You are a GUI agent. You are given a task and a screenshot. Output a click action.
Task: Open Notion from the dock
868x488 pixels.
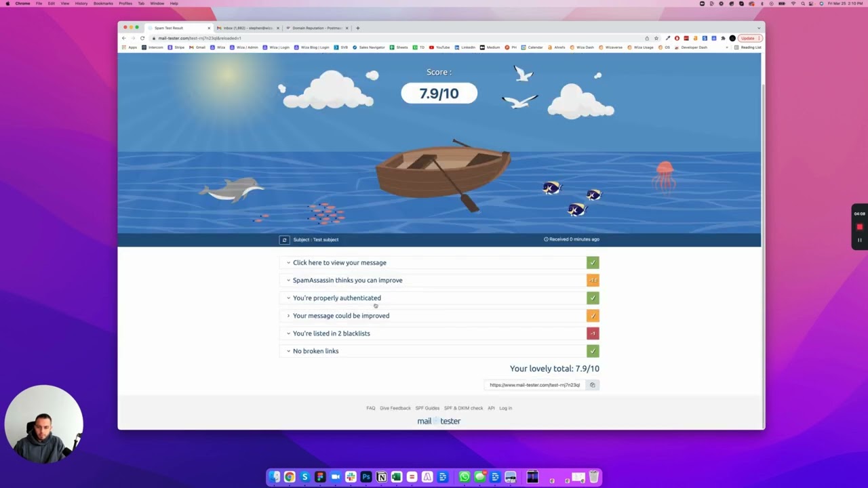tap(381, 477)
